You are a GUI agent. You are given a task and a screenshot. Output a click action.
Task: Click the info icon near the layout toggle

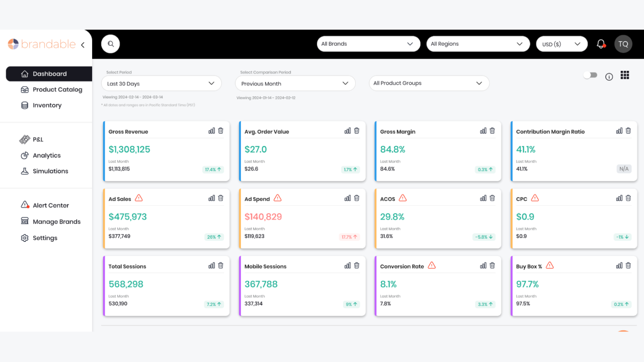click(609, 76)
